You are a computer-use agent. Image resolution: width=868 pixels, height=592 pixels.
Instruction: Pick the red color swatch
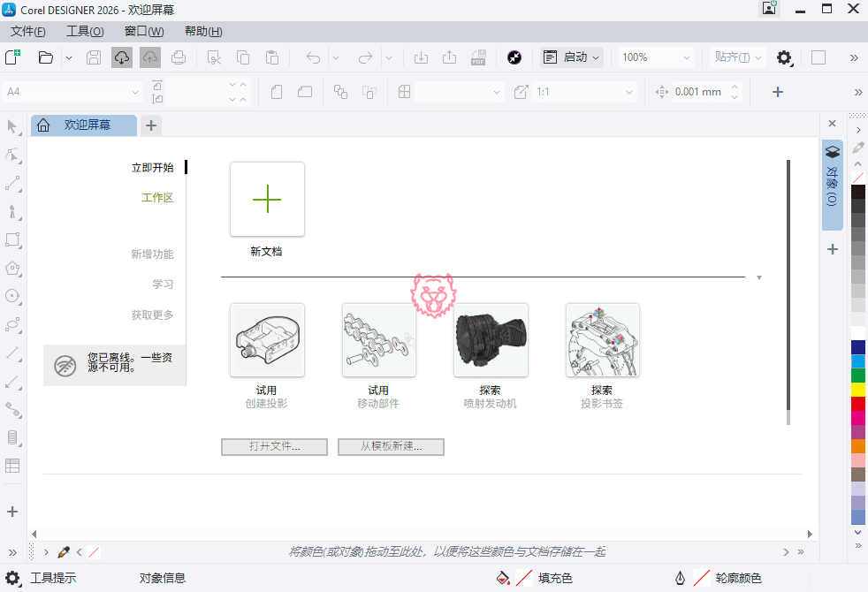[858, 403]
